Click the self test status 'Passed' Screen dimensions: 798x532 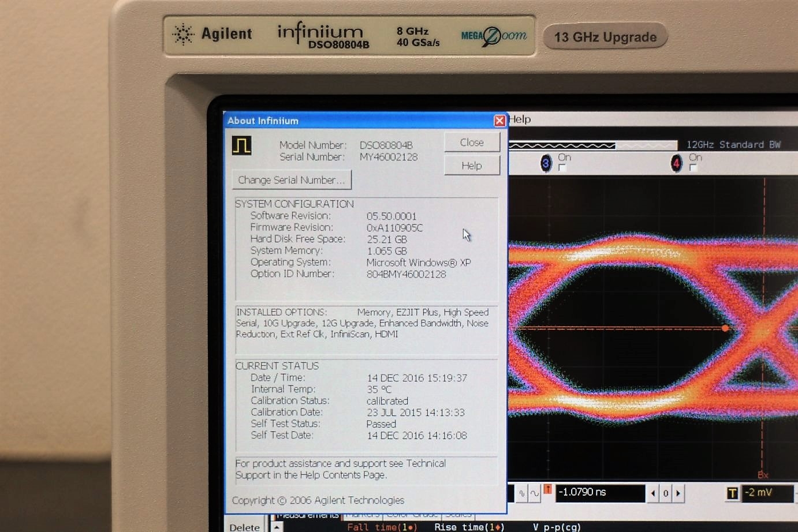point(381,424)
